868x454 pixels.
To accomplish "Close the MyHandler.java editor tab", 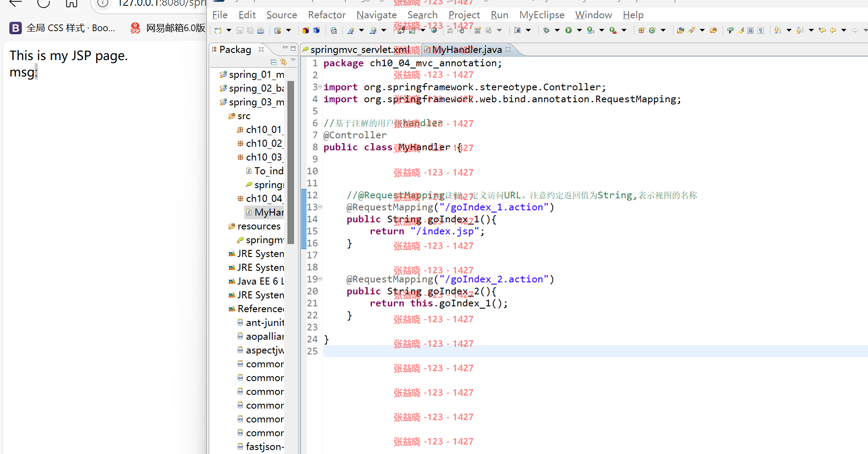I will (508, 49).
